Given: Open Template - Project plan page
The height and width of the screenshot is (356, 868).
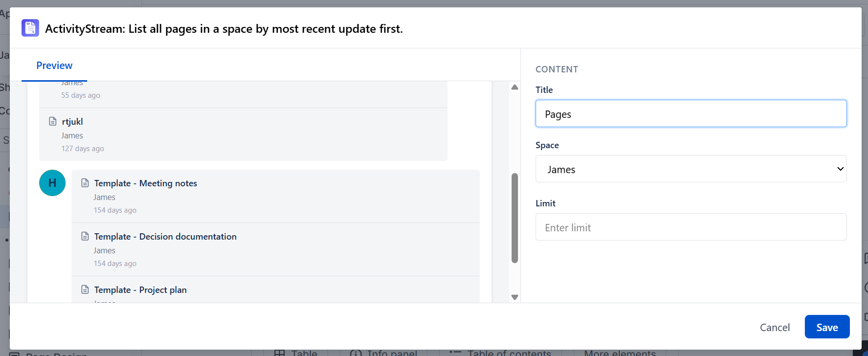Looking at the screenshot, I should click(x=140, y=289).
